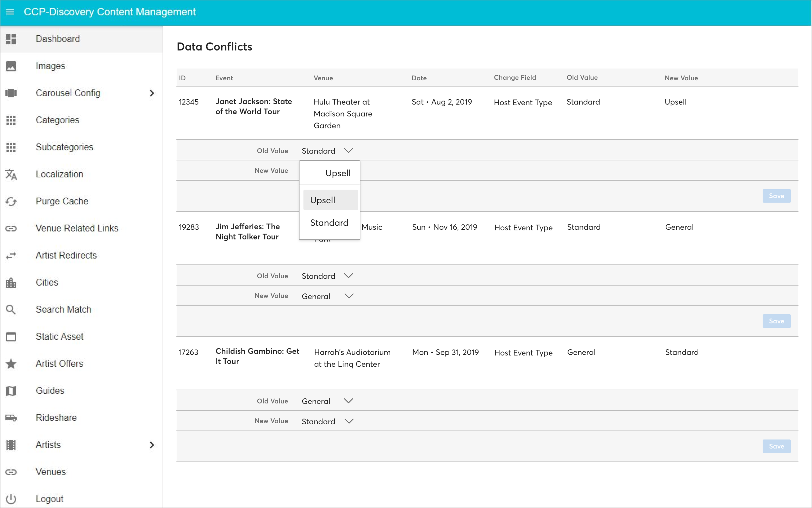
Task: Click the Purge Cache refresh icon
Action: (x=11, y=202)
